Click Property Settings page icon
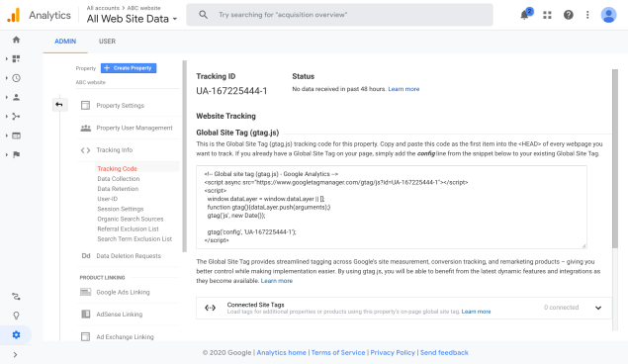 point(85,105)
